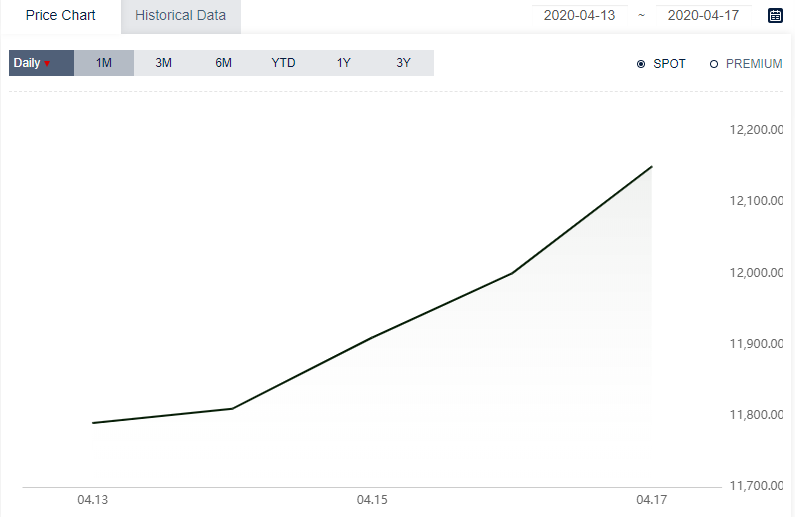The width and height of the screenshot is (795, 517).
Task: Click the 12,200.00 axis label
Action: click(x=756, y=130)
